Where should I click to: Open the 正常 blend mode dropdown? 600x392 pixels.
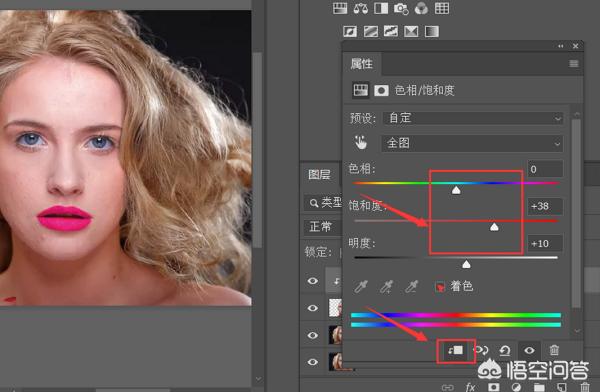(323, 227)
